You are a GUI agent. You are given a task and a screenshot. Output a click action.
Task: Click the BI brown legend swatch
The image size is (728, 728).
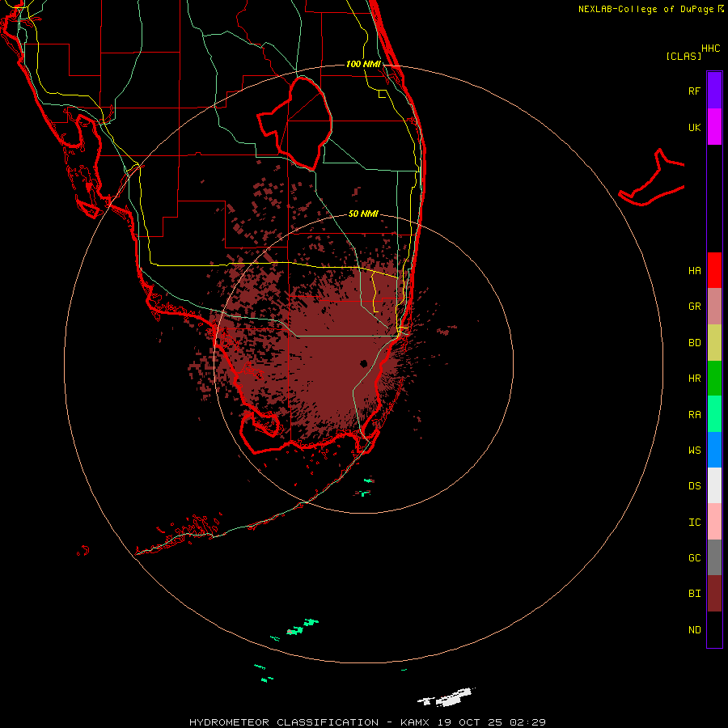[x=714, y=594]
